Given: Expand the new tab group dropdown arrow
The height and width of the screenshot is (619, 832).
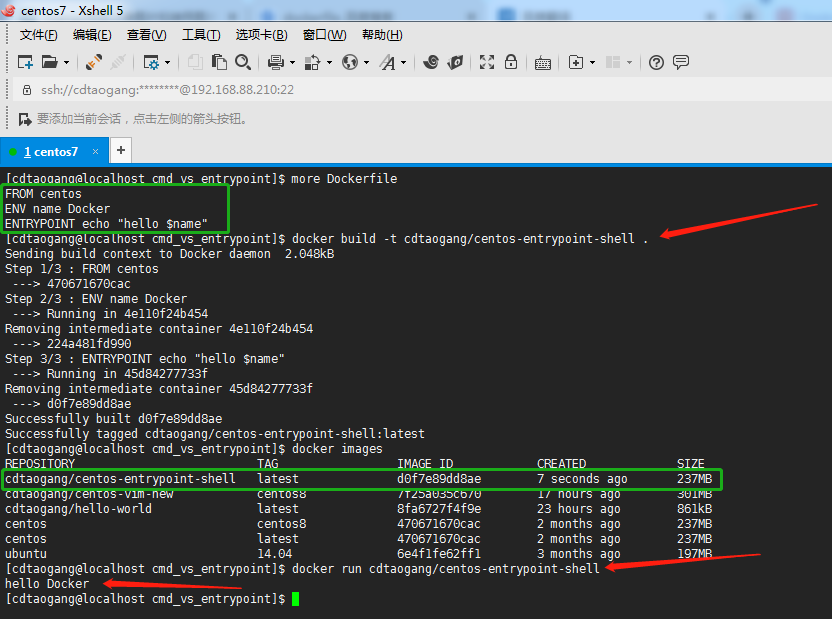Looking at the screenshot, I should pos(592,63).
